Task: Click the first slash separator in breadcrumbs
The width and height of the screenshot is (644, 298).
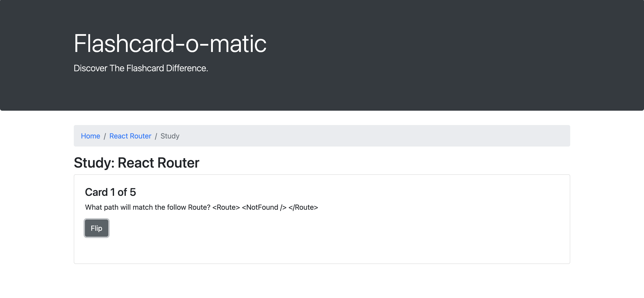Action: click(x=105, y=136)
